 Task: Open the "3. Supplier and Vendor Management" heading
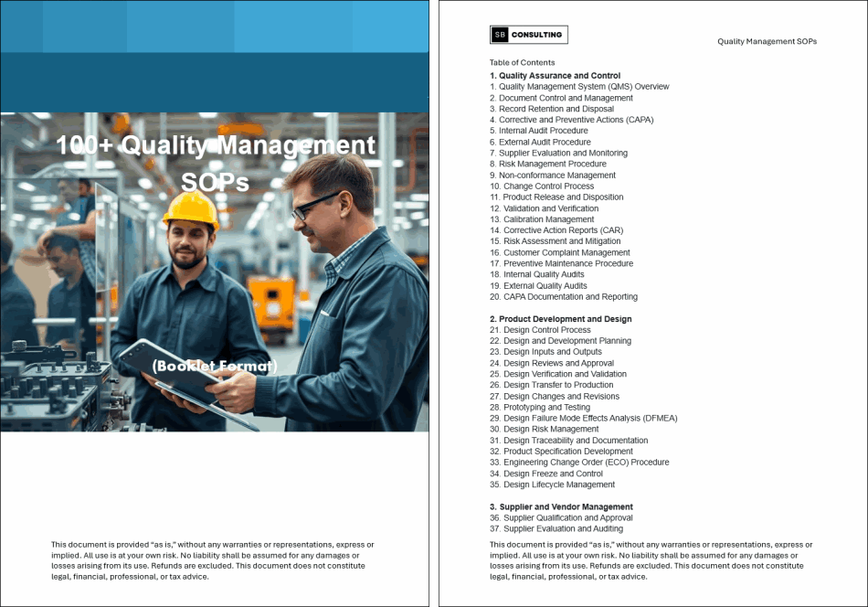[561, 506]
